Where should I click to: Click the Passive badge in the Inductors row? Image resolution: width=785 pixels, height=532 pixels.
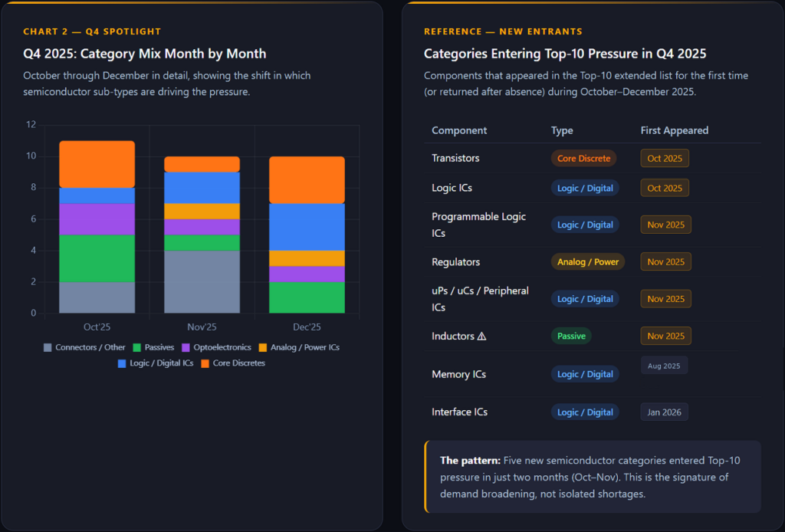571,336
